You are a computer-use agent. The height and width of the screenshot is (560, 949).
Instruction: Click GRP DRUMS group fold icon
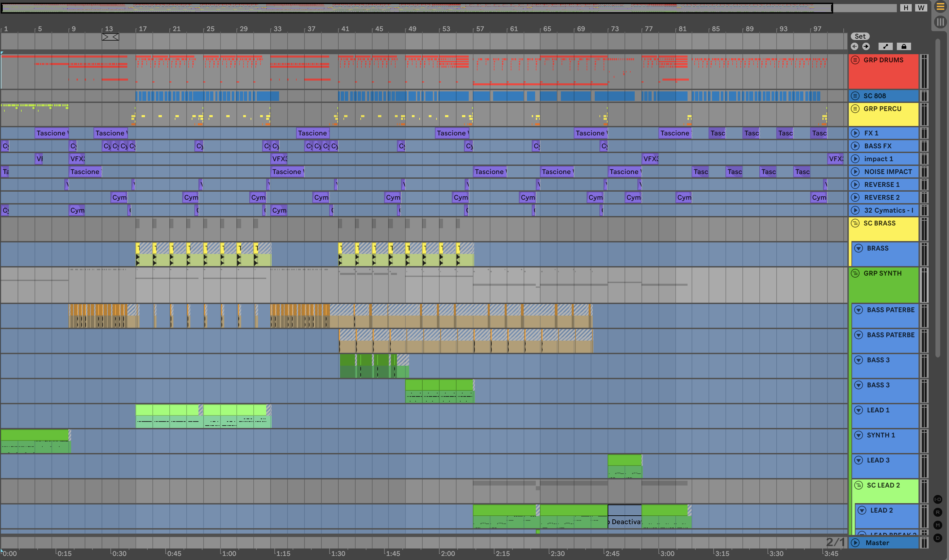(x=856, y=60)
